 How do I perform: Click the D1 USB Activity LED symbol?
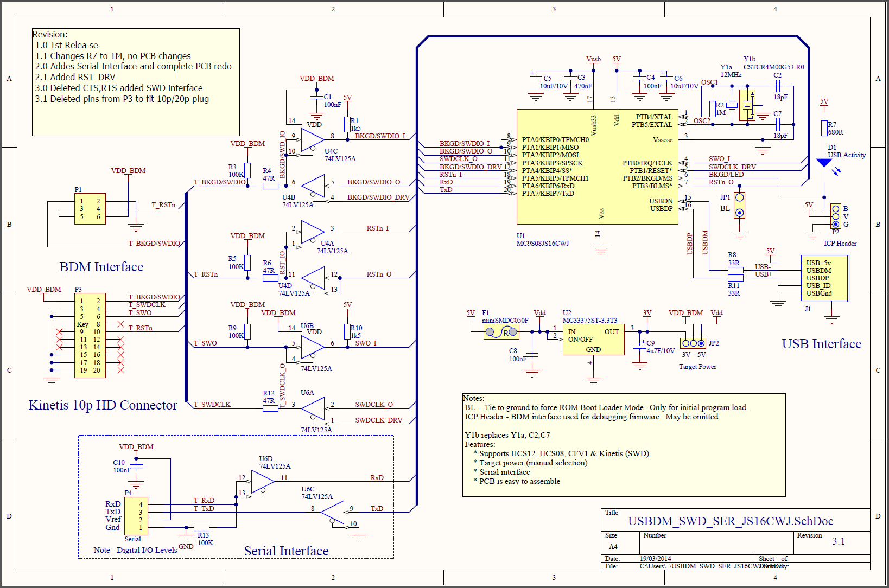824,163
